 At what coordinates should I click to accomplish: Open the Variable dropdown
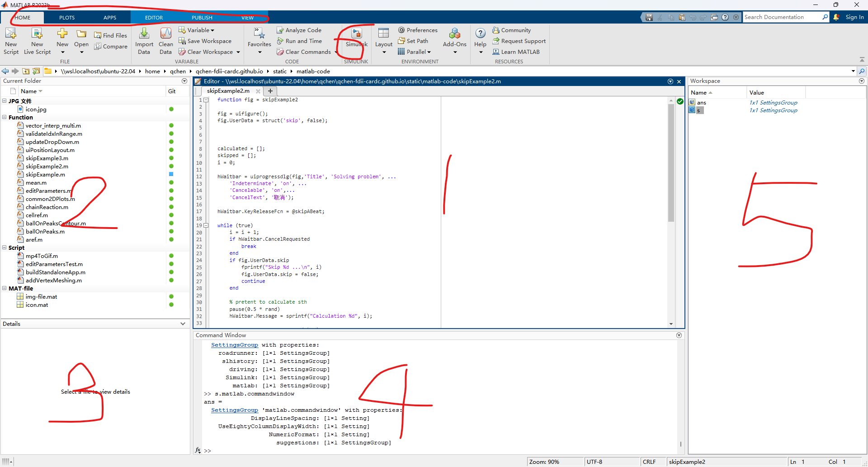[x=197, y=30]
